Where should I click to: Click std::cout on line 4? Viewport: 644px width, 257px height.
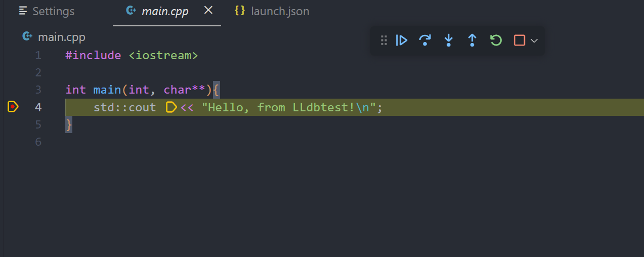pyautogui.click(x=125, y=107)
